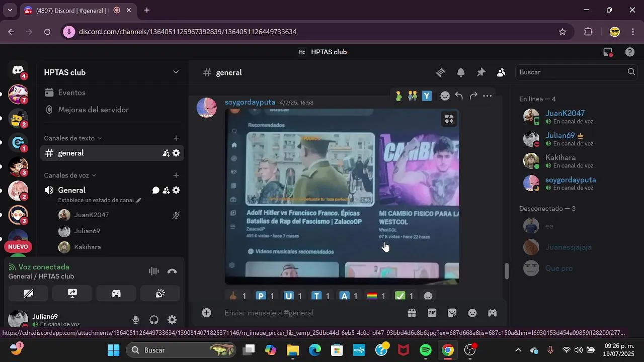This screenshot has width=644, height=362.
Task: Reply to soygordayputa's message
Action: (x=459, y=96)
